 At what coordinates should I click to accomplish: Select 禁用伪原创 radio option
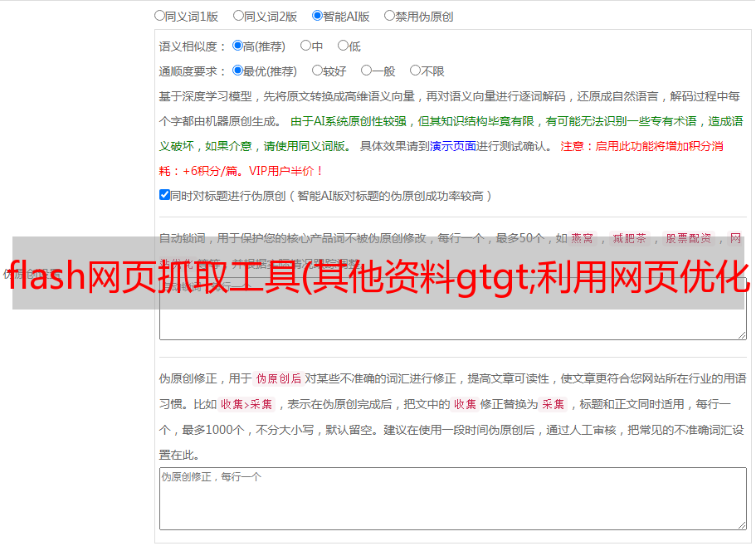point(389,16)
